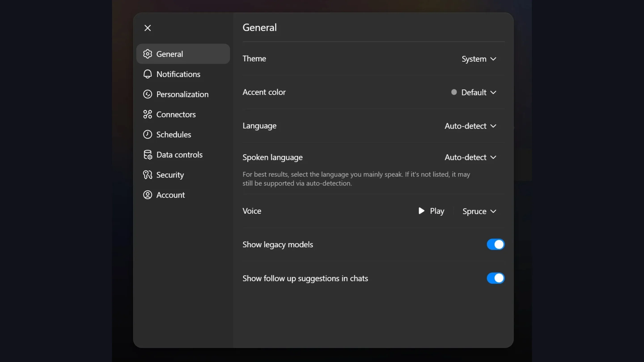Click the gray accent color dot
This screenshot has width=644, height=362.
point(454,92)
